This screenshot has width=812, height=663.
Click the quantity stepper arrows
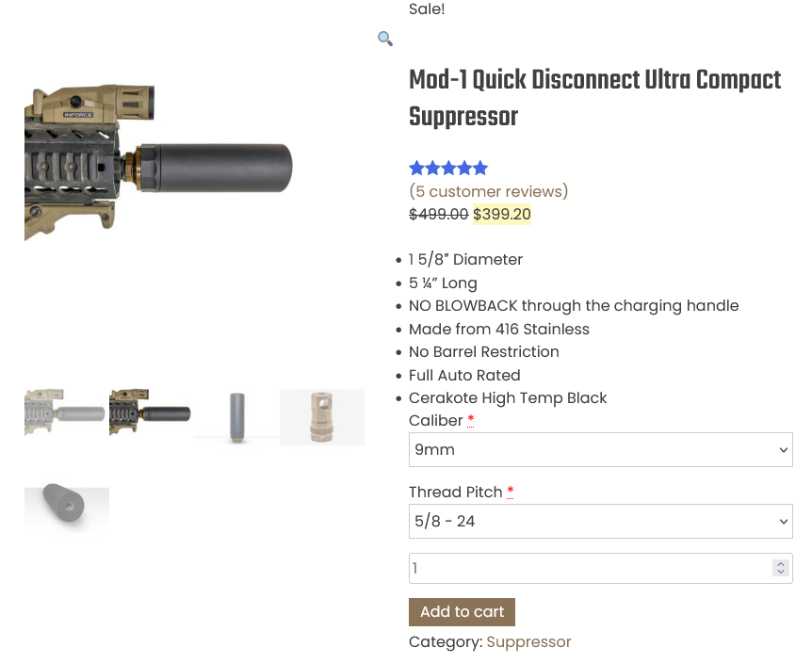tap(780, 568)
